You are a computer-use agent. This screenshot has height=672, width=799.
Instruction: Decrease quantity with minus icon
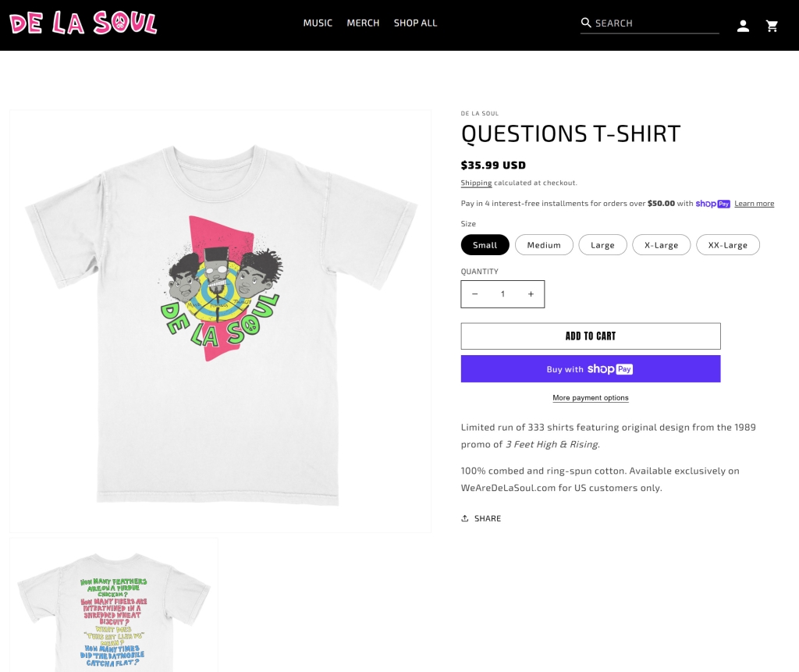pos(475,294)
